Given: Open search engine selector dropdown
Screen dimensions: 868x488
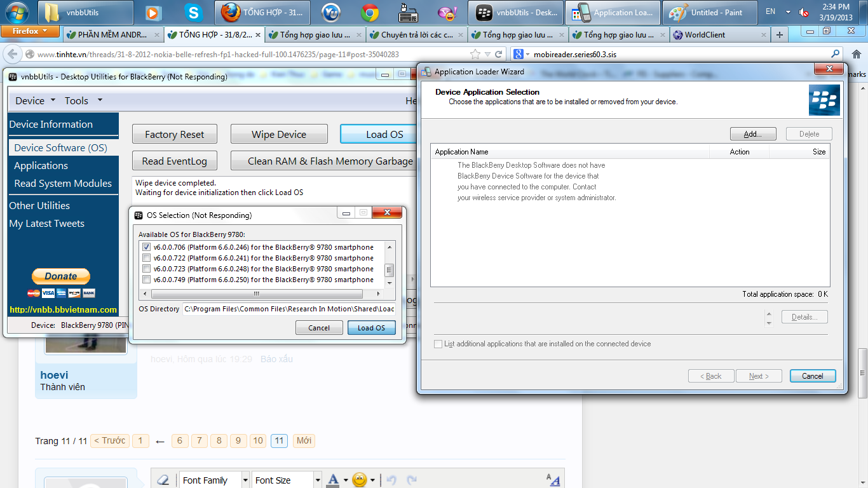Looking at the screenshot, I should pyautogui.click(x=522, y=55).
